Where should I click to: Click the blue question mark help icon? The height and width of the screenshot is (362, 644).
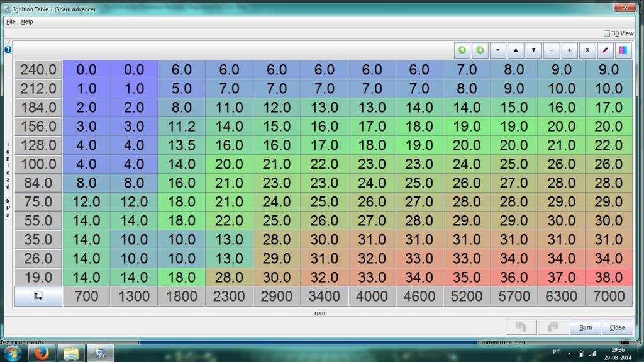[x=8, y=49]
